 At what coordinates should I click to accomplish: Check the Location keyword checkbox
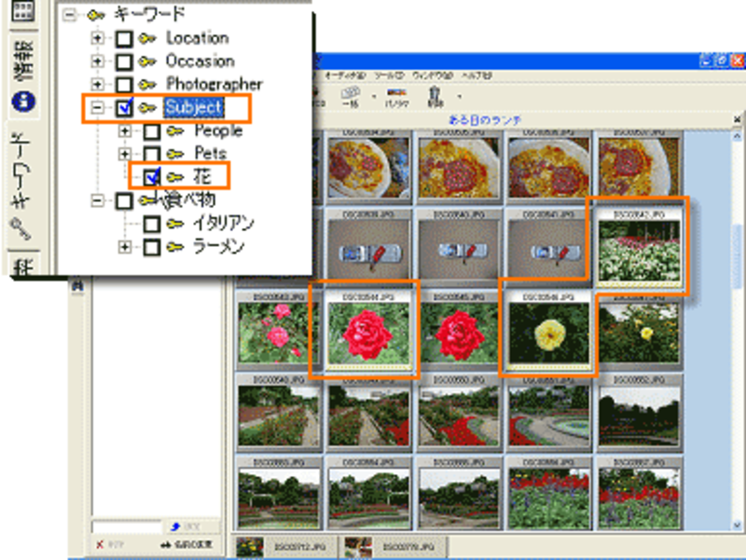click(124, 39)
